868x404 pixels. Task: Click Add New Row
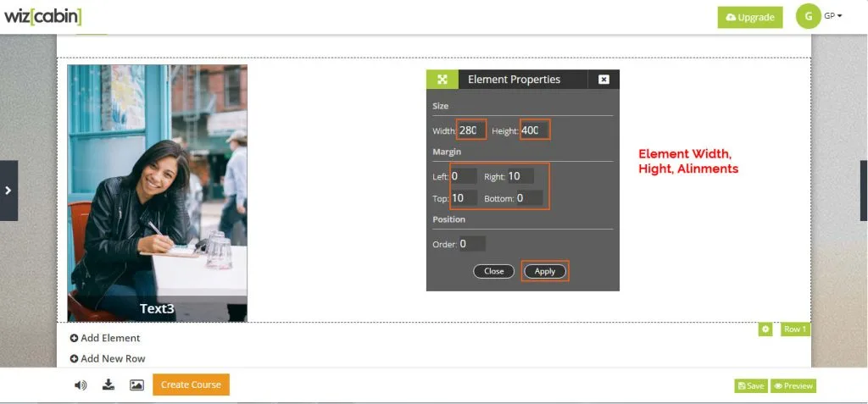coord(108,358)
